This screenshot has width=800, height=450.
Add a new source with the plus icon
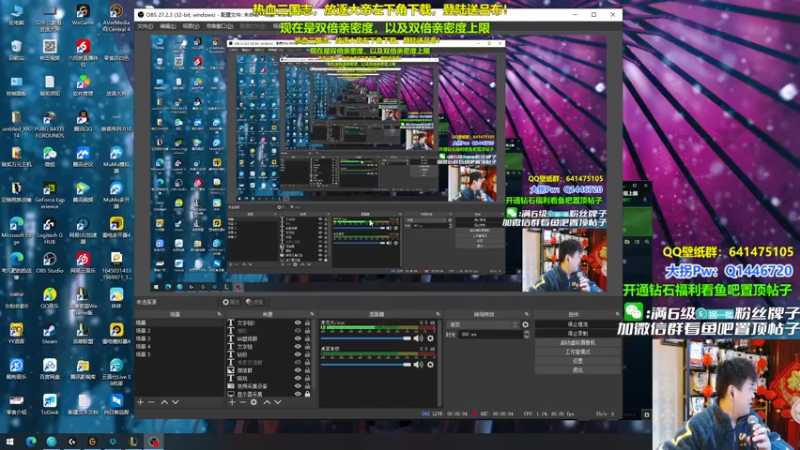click(x=232, y=402)
